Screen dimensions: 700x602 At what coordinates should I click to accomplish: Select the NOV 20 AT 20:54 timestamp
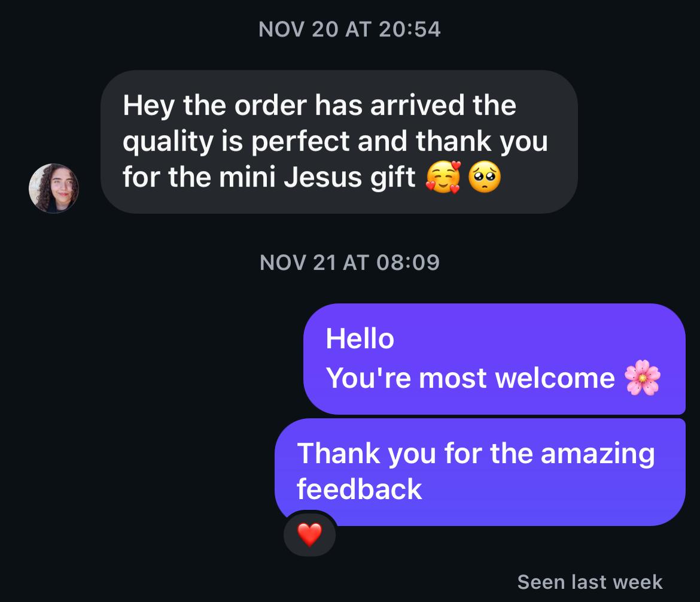tap(349, 29)
